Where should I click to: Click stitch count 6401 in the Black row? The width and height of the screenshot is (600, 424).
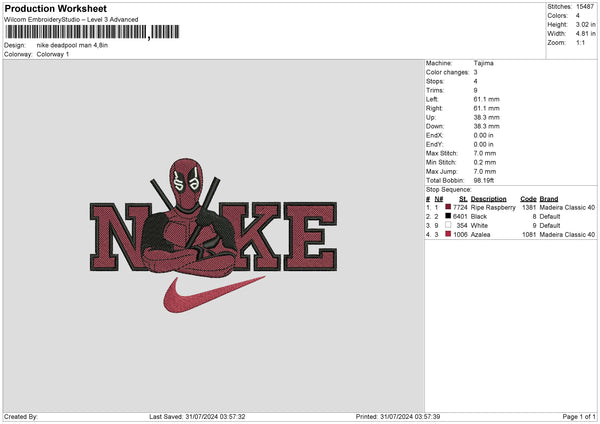[460, 217]
